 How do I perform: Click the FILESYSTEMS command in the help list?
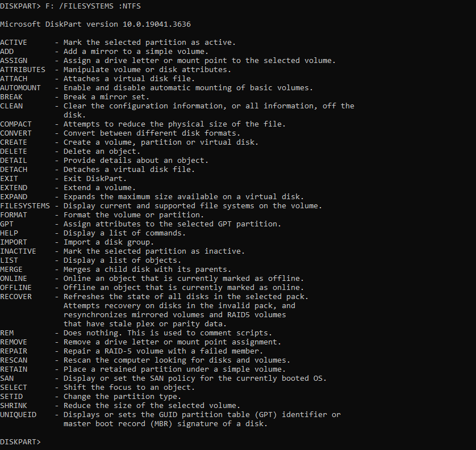pyautogui.click(x=25, y=206)
